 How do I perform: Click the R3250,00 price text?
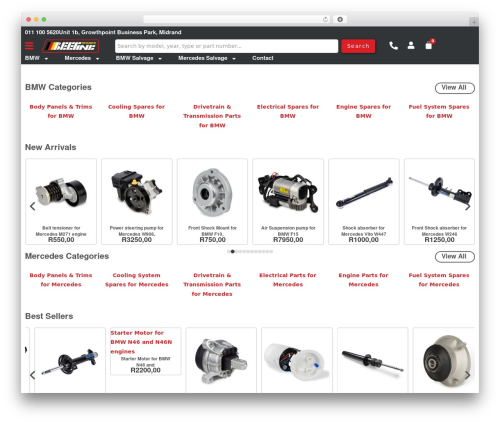point(137,240)
